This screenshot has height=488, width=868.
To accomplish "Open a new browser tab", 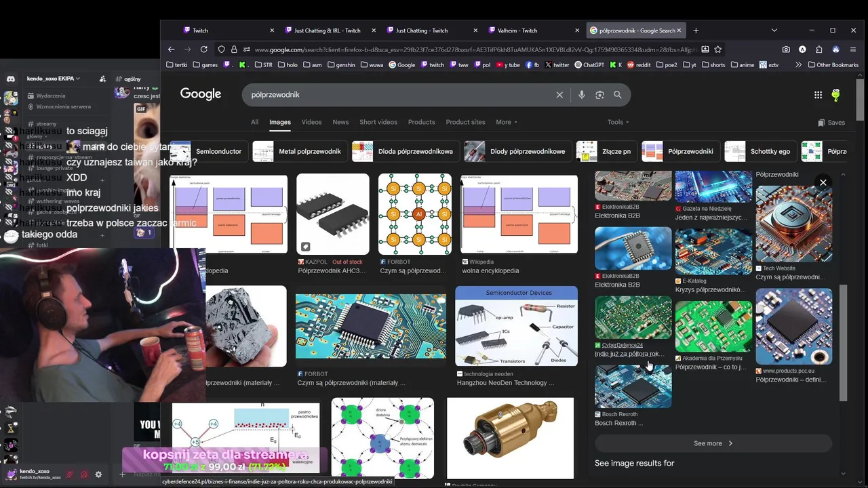I will coord(696,30).
